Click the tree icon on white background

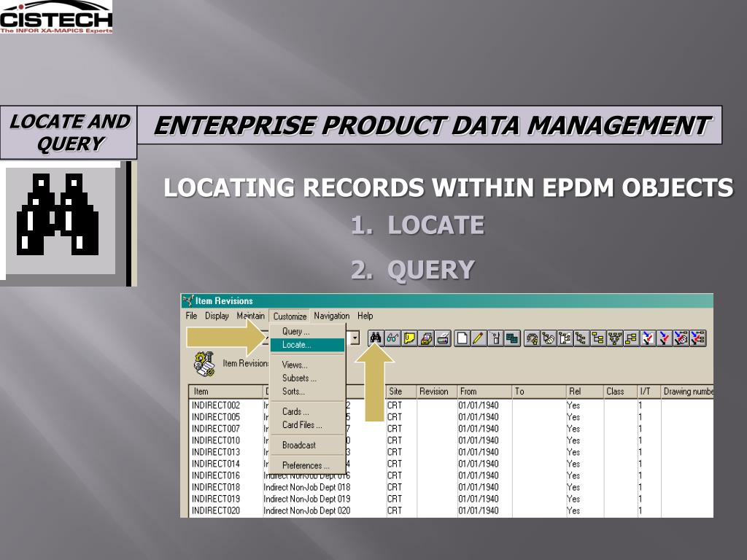coord(565,338)
